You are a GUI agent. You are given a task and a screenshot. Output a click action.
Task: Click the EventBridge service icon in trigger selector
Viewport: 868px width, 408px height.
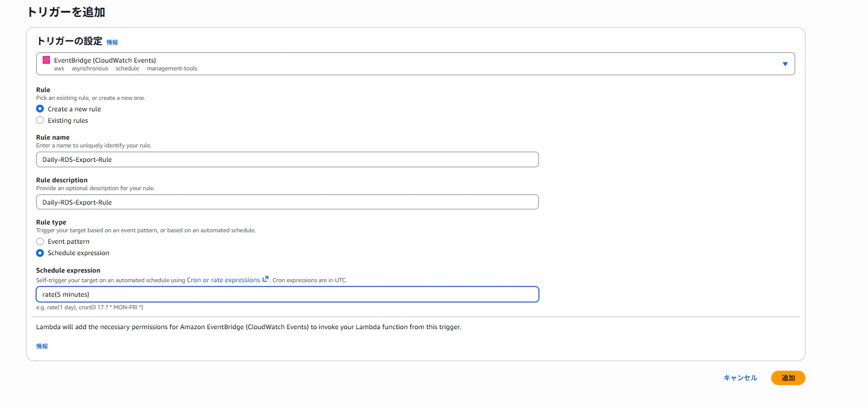coord(46,60)
